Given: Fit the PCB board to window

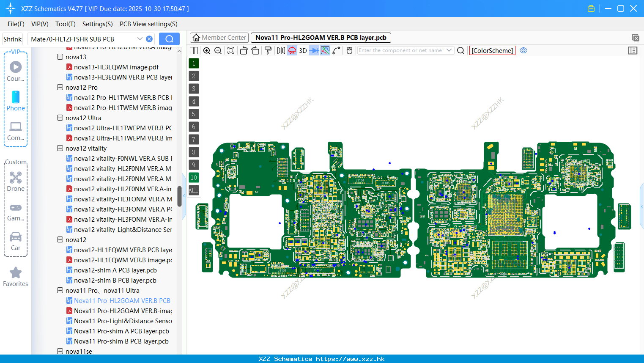Looking at the screenshot, I should [x=231, y=50].
